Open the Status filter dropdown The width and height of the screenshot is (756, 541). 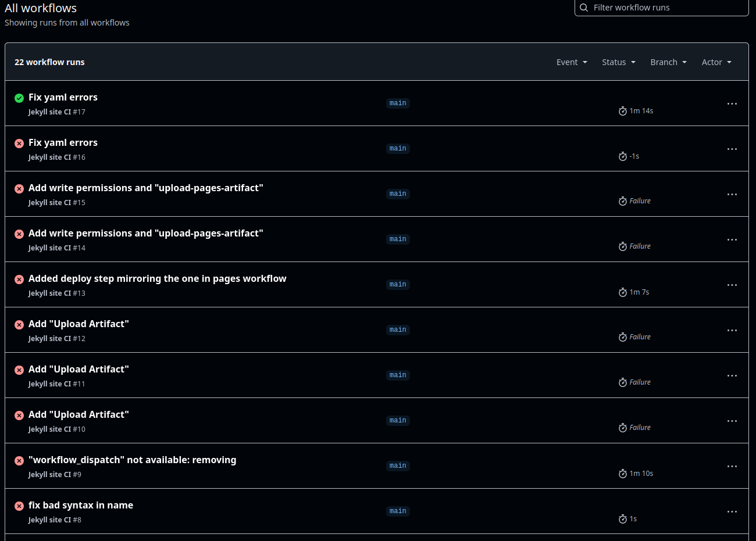click(x=618, y=62)
